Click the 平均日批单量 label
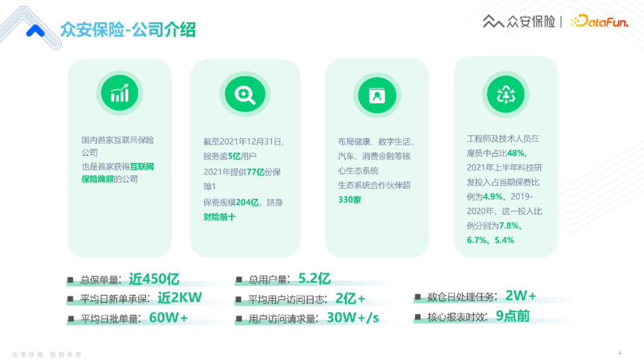The image size is (644, 363). [x=111, y=319]
